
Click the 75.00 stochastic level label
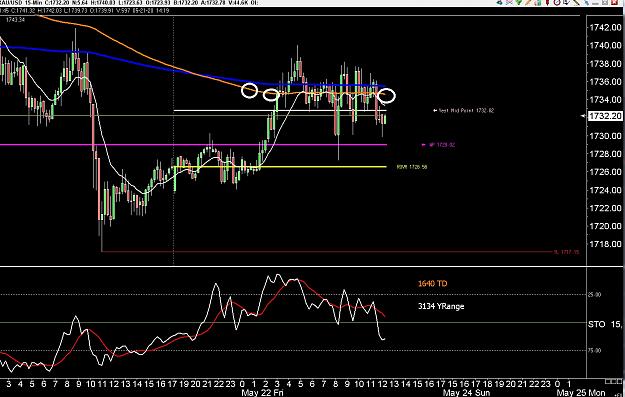[594, 350]
